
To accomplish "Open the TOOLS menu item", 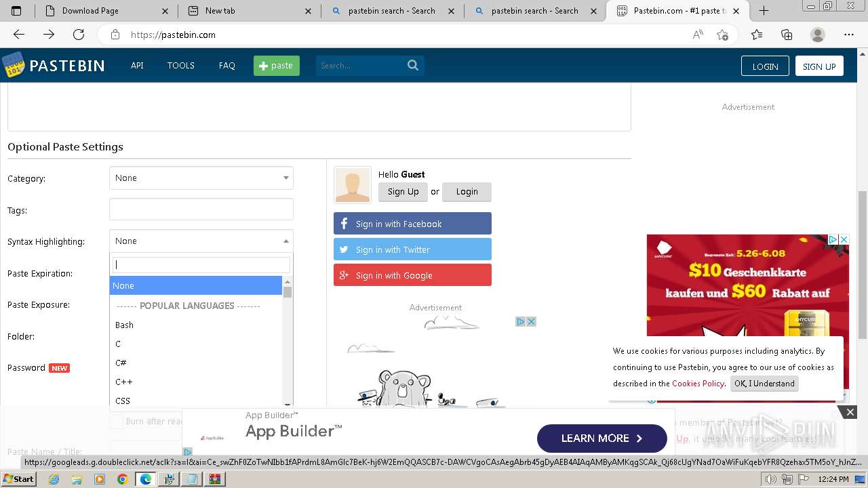I will point(181,65).
